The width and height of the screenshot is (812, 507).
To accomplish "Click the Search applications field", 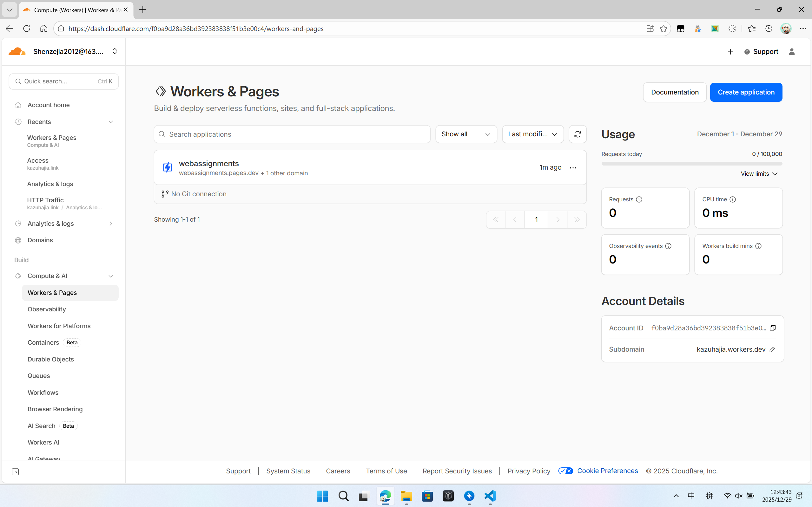I will (x=292, y=134).
